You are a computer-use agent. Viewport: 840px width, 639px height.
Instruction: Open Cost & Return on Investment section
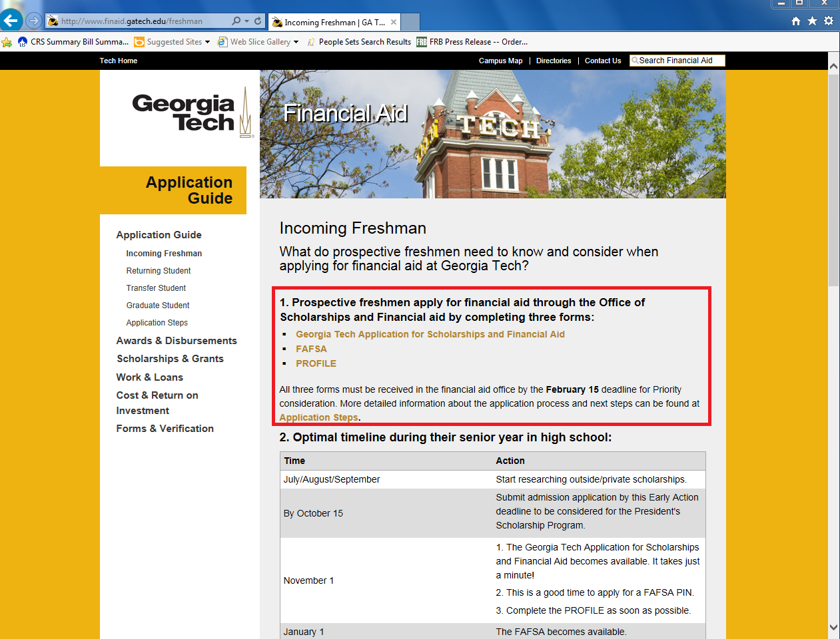(157, 403)
